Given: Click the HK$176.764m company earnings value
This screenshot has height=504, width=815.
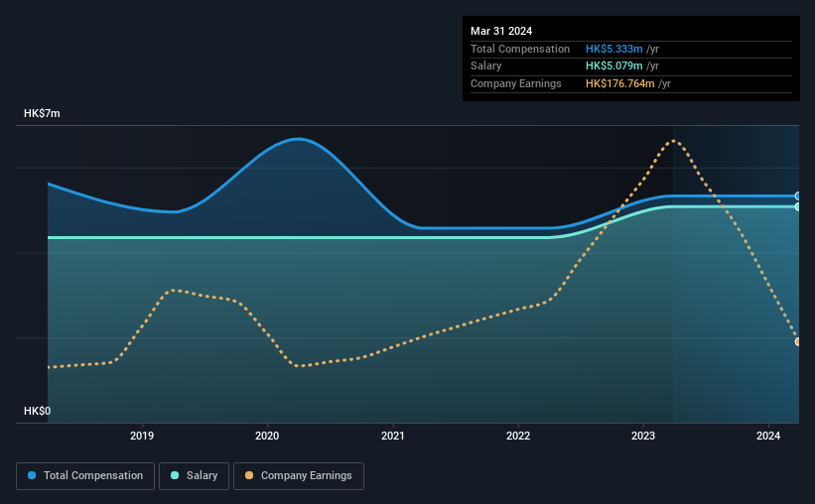Looking at the screenshot, I should [x=620, y=83].
